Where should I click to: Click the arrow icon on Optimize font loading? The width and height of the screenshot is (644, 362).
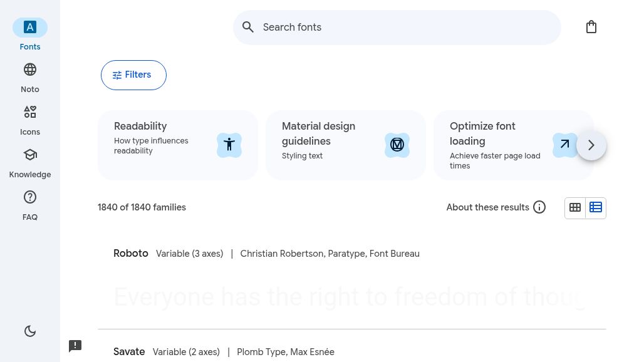pos(564,145)
